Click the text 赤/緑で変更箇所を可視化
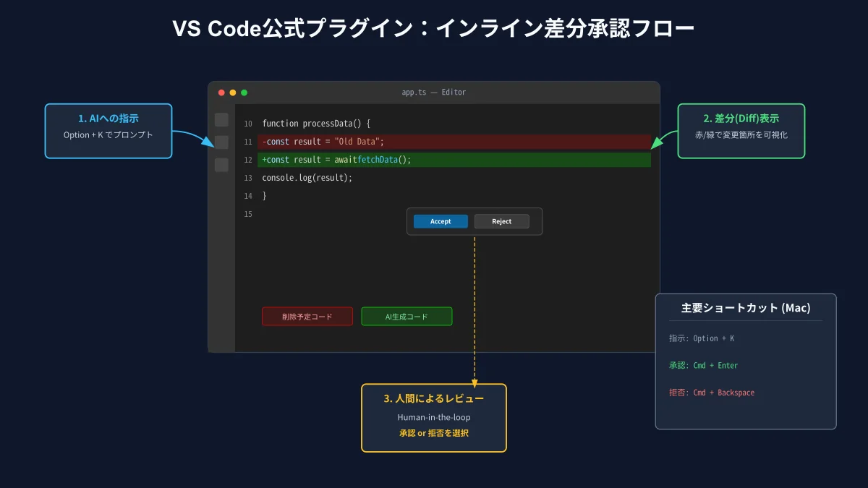 click(741, 135)
